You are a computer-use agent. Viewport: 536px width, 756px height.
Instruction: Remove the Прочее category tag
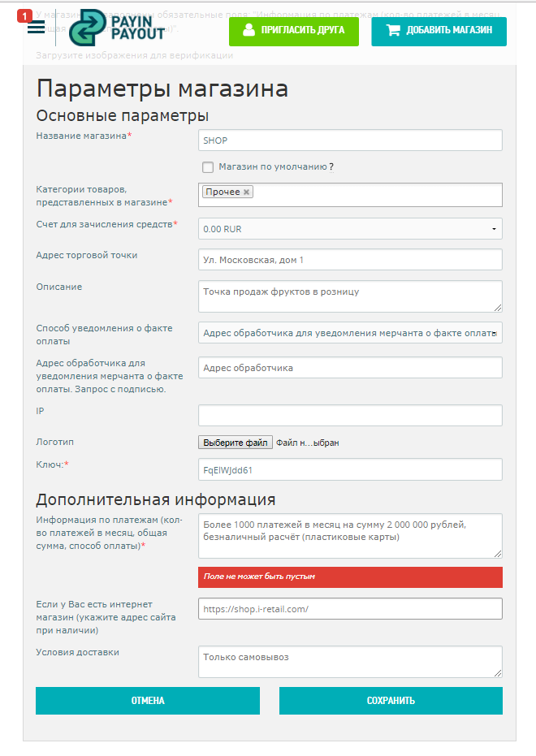pos(247,192)
